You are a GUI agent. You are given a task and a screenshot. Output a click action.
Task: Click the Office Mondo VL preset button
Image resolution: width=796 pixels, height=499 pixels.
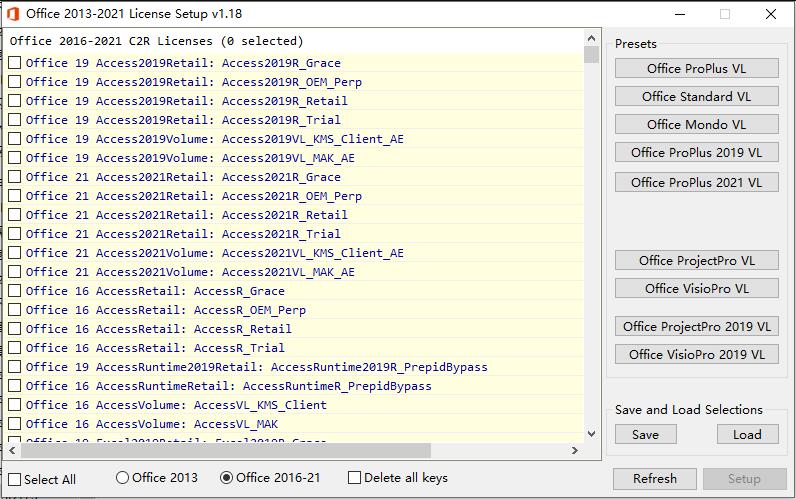pos(696,124)
